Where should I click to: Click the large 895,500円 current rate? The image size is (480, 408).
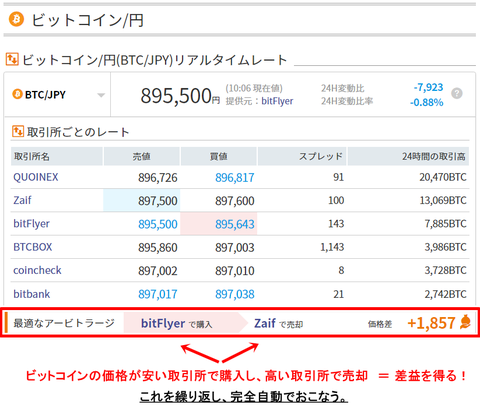[180, 96]
